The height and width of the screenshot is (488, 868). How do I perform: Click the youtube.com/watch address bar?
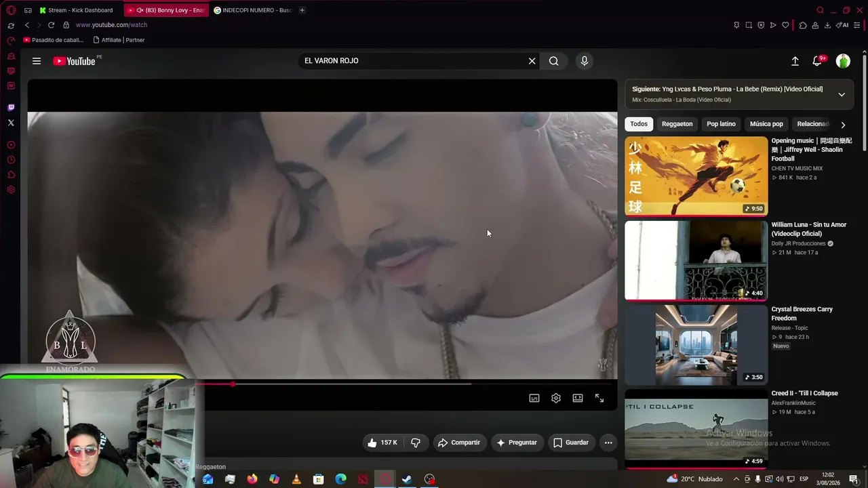click(x=111, y=25)
